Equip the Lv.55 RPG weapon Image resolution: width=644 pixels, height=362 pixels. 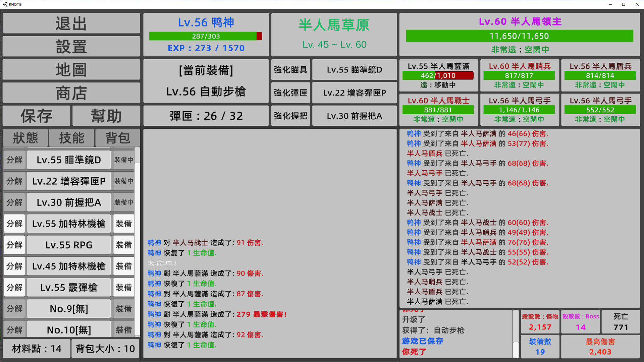click(x=124, y=245)
